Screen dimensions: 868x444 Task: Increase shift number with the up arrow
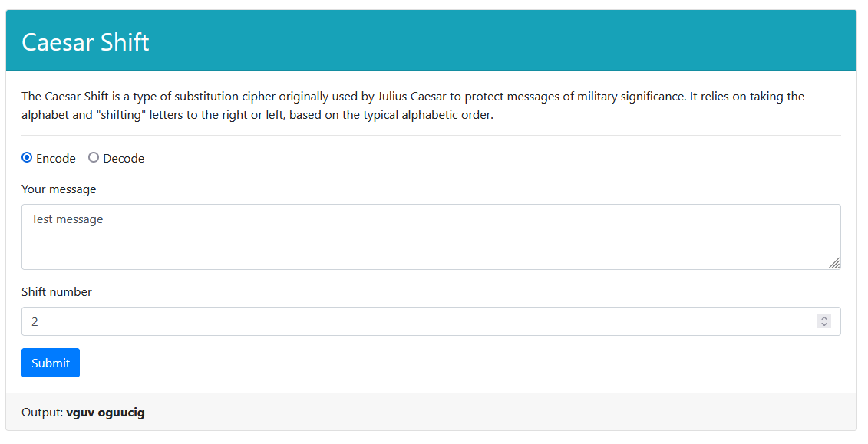tap(824, 318)
